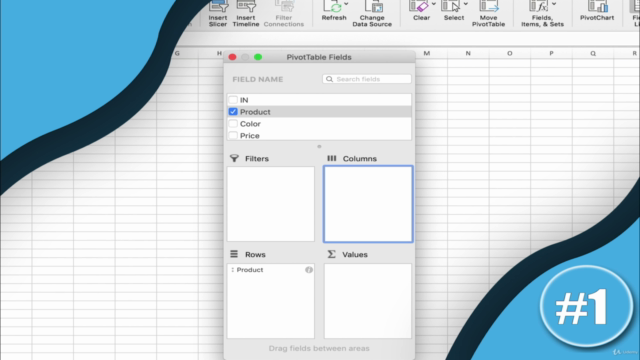Select the IN field name label
Image resolution: width=640 pixels, height=360 pixels.
tap(244, 100)
